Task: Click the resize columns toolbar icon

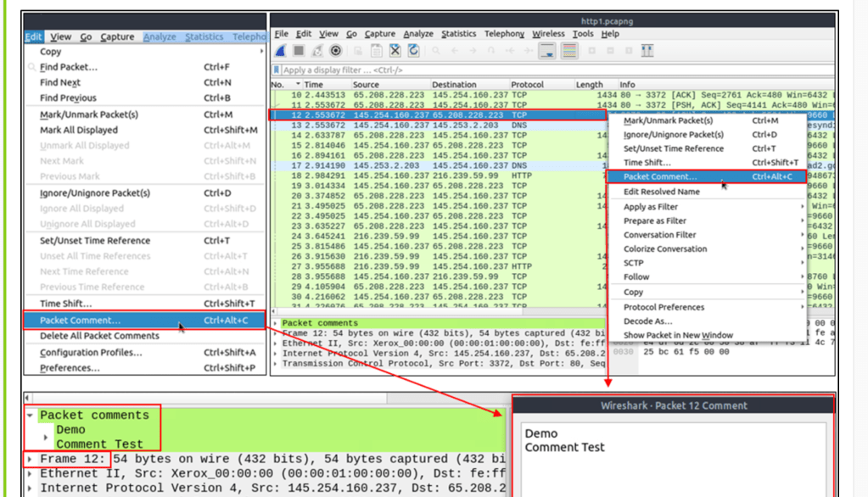Action: click(x=647, y=52)
